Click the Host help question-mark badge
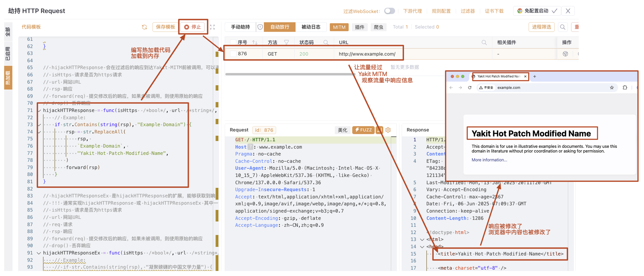 pos(250,147)
